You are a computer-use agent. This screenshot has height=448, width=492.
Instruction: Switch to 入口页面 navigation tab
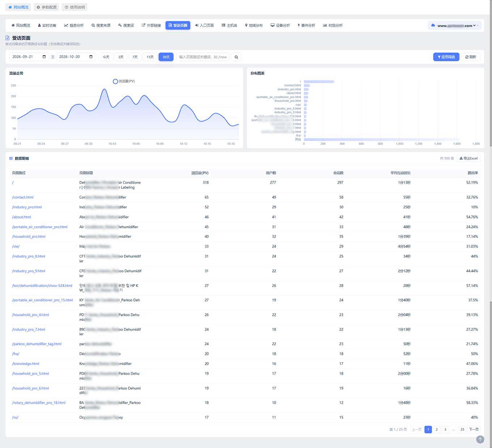tap(204, 25)
